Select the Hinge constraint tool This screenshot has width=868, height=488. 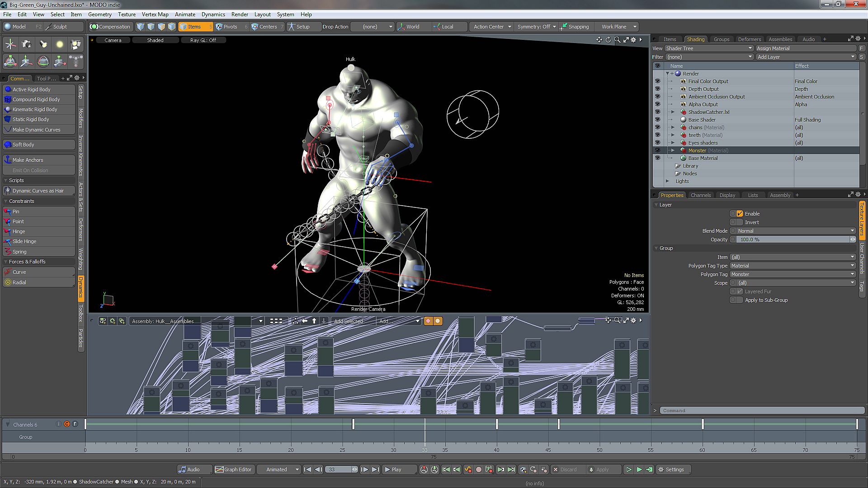coord(19,231)
